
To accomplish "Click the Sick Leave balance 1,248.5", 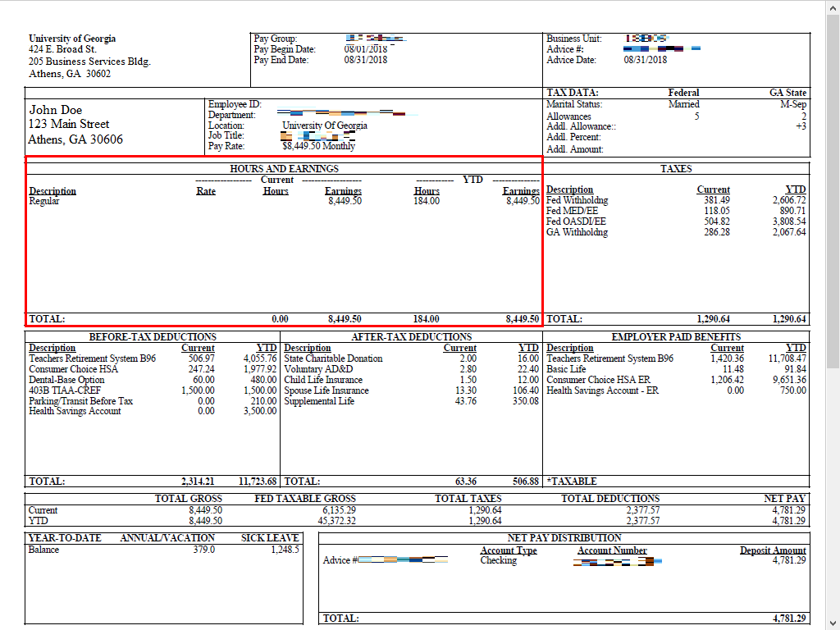I will pyautogui.click(x=285, y=550).
